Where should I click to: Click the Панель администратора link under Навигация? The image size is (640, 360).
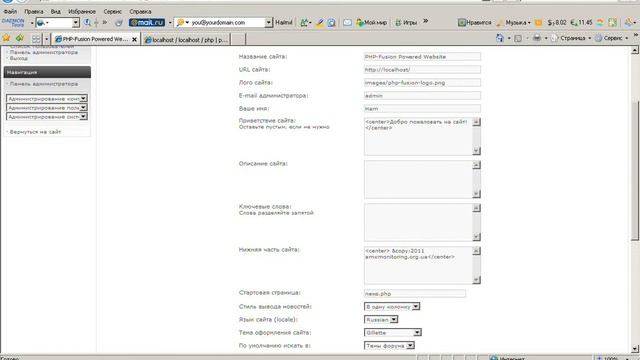point(43,84)
